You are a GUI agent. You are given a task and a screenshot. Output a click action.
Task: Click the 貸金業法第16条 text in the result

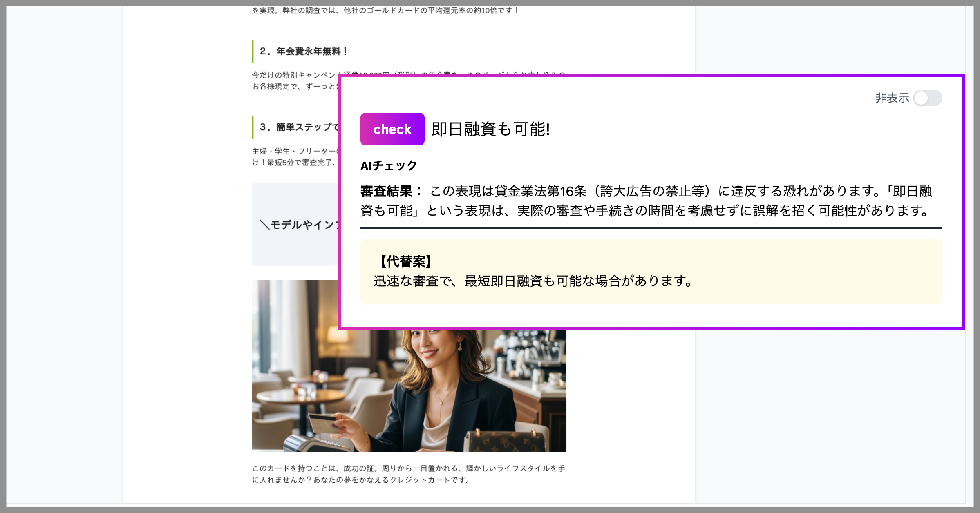(540, 191)
